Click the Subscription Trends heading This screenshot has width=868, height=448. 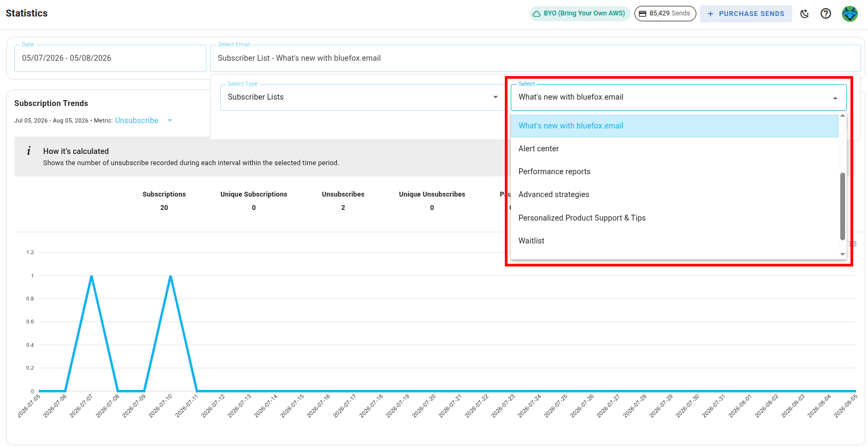(51, 103)
